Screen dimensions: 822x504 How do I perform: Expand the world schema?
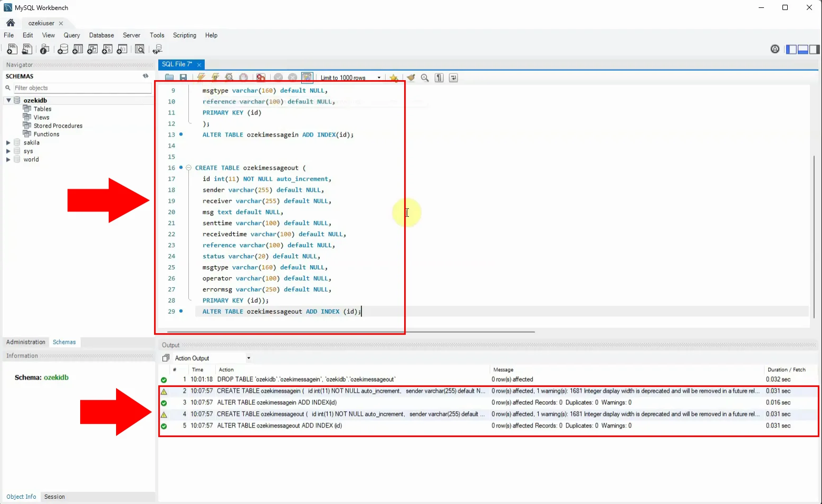8,160
